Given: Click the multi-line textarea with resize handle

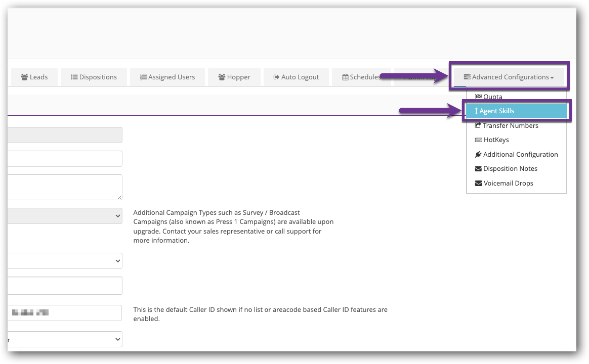Looking at the screenshot, I should pyautogui.click(x=65, y=187).
